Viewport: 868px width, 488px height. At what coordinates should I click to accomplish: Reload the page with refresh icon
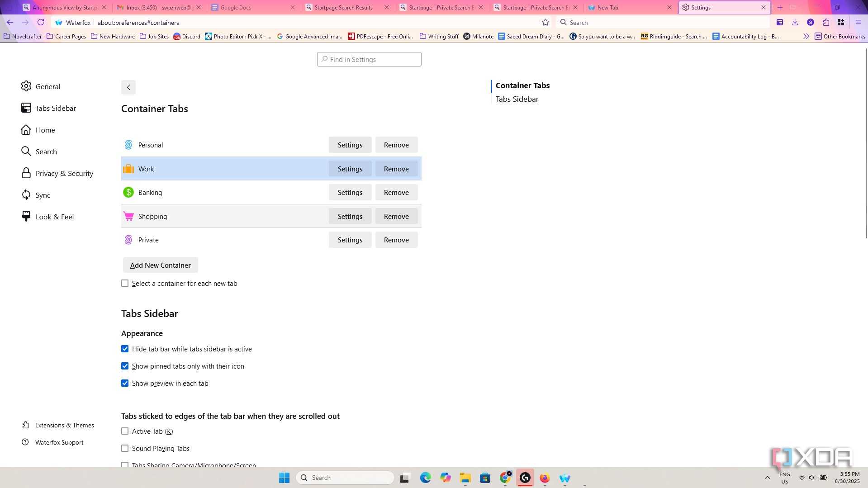pyautogui.click(x=41, y=22)
